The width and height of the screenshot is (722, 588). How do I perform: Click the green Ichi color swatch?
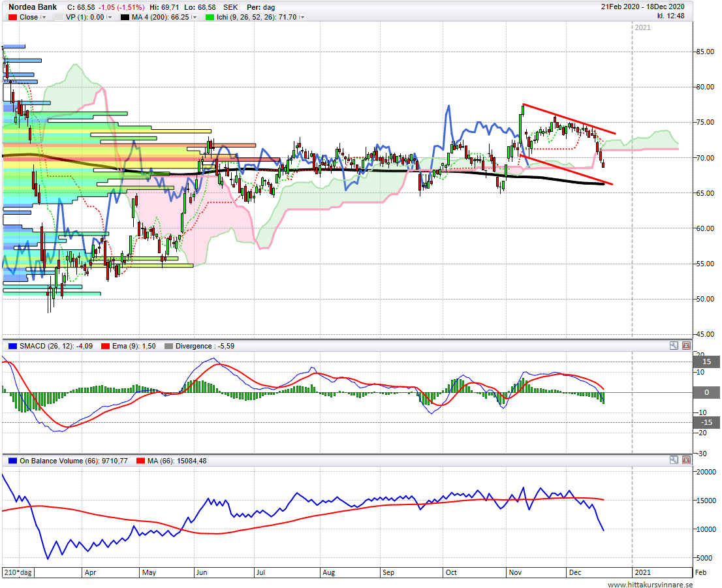210,18
